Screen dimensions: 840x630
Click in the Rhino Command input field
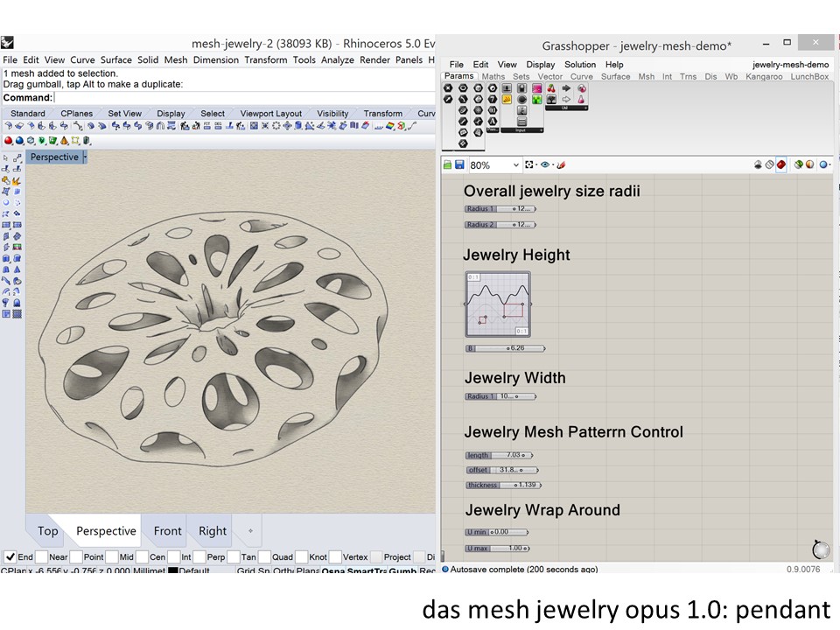click(x=245, y=98)
